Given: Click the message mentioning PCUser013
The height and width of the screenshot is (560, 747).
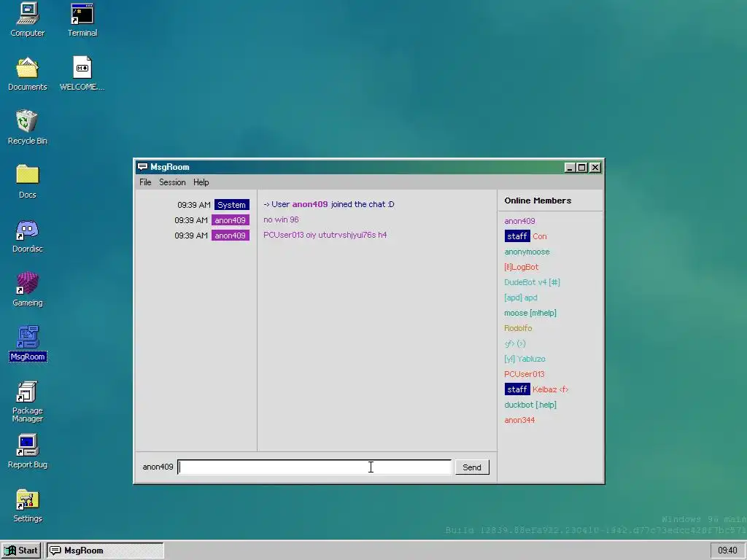Looking at the screenshot, I should (325, 235).
